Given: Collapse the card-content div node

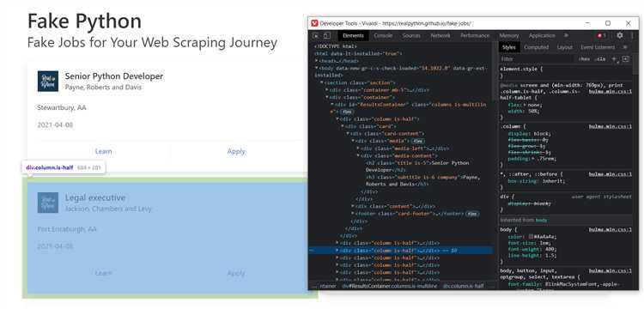Looking at the screenshot, I should (x=348, y=133).
